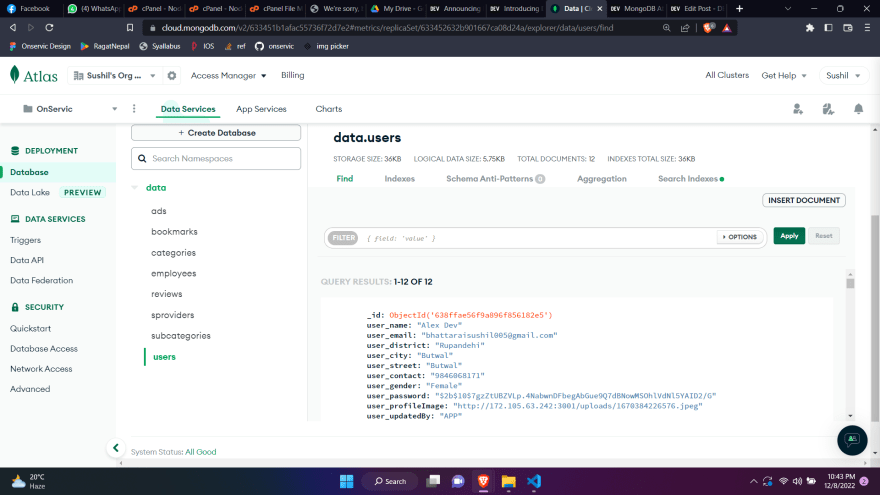
Task: Open the Search Indexes tab
Action: 691,178
